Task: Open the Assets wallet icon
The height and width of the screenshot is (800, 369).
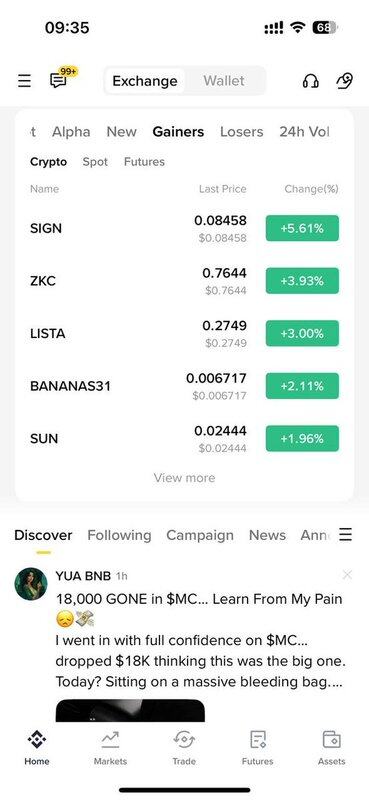Action: (332, 739)
